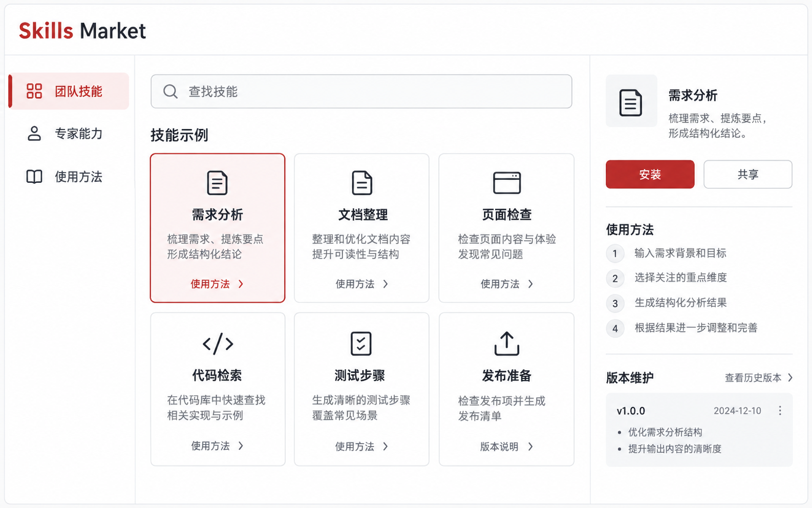Click the 2024-12-10 release date
The width and height of the screenshot is (812, 508).
click(x=737, y=411)
